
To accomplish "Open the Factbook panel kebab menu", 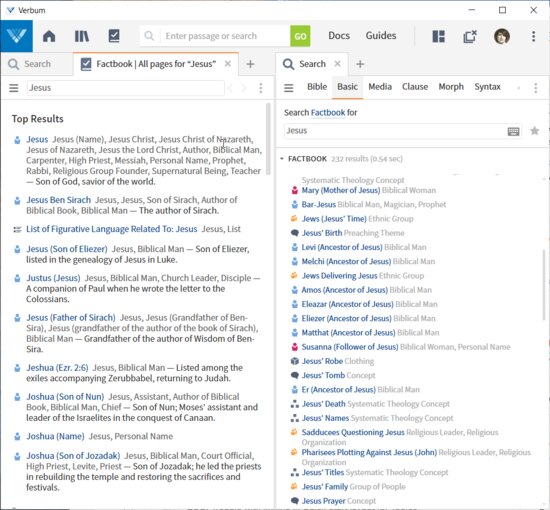I will coord(261,88).
